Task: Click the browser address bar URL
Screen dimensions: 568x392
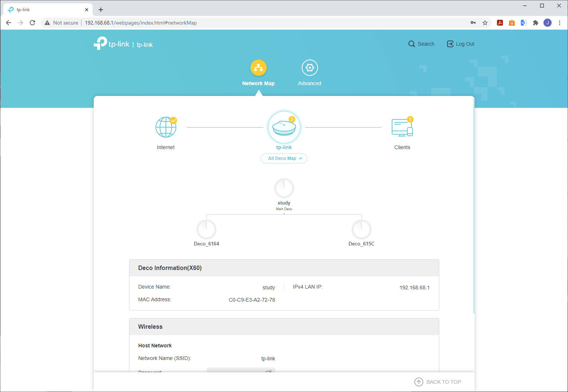Action: 141,23
